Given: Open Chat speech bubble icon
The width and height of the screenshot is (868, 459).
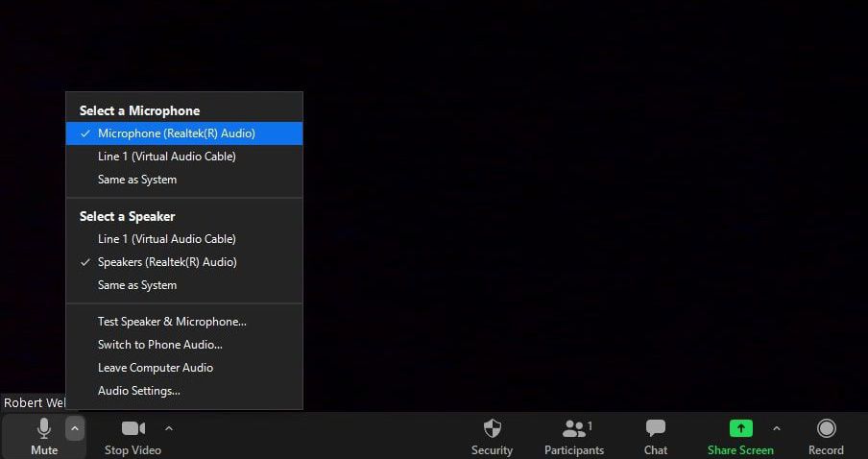Looking at the screenshot, I should pos(656,428).
